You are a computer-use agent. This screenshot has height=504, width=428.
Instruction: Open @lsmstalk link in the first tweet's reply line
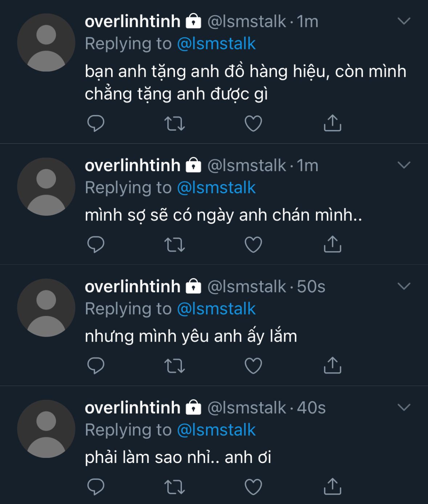tap(216, 44)
